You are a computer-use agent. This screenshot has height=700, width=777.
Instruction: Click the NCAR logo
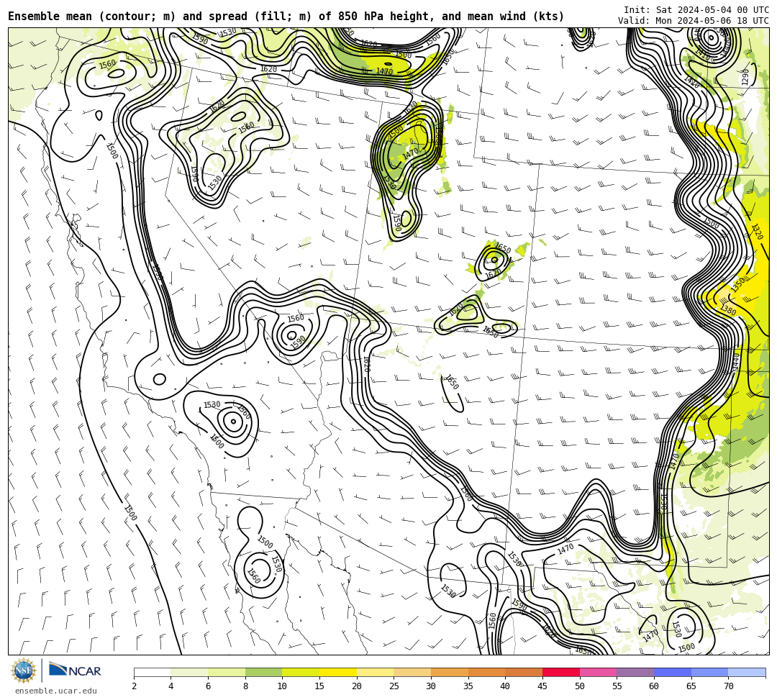pyautogui.click(x=75, y=671)
